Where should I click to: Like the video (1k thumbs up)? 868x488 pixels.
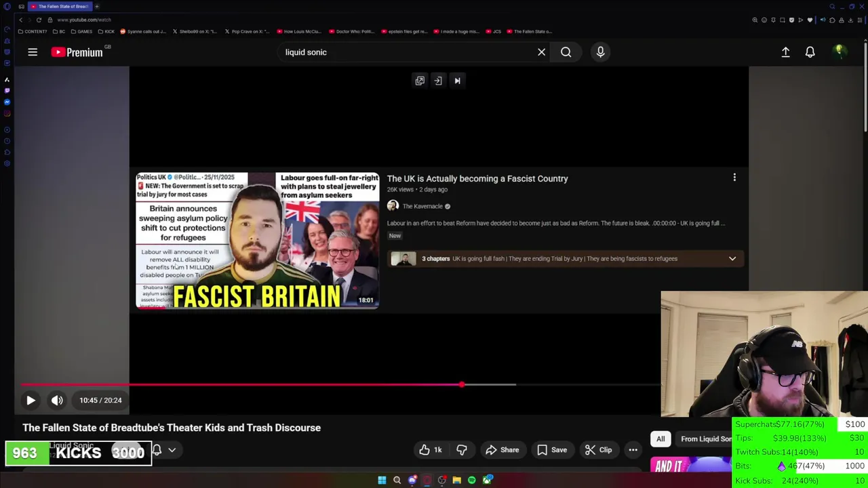click(431, 450)
